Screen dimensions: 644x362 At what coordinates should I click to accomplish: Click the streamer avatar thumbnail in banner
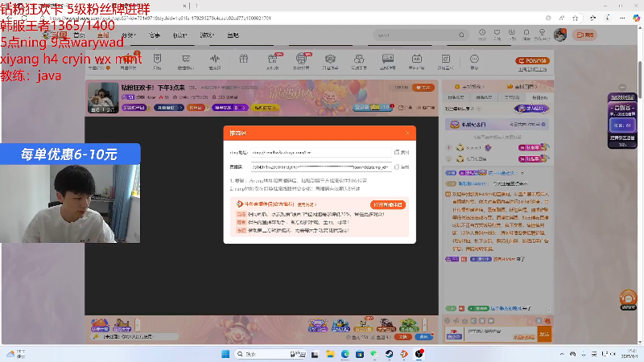coord(103,97)
